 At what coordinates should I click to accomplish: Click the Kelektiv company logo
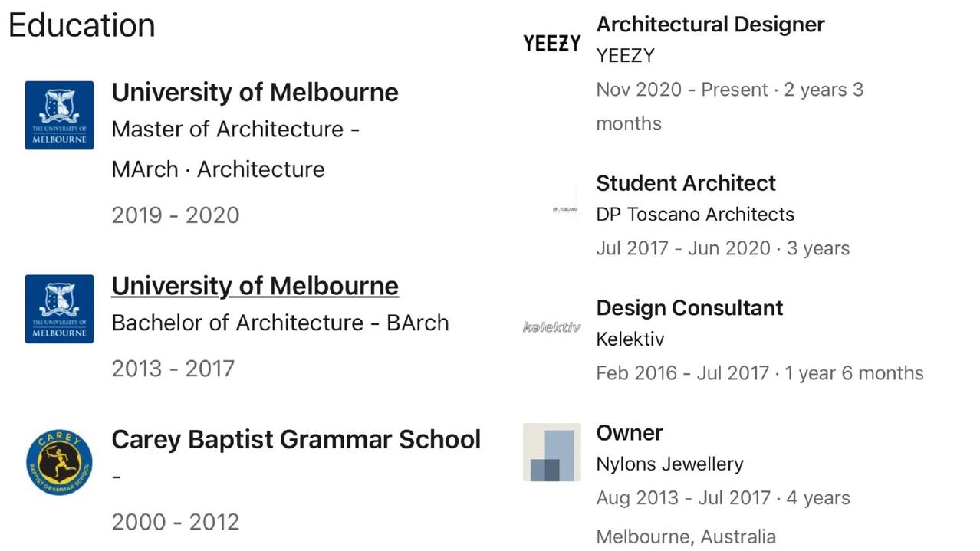(551, 327)
